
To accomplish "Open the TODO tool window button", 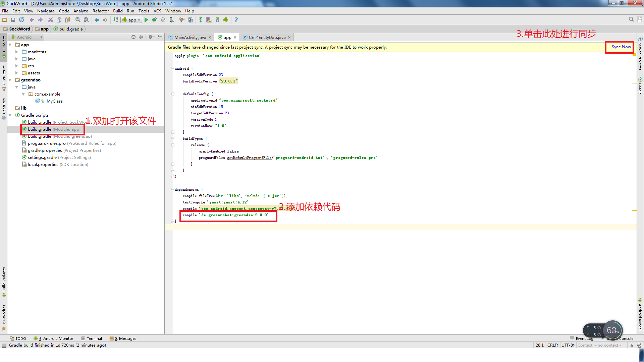I will 18,339.
